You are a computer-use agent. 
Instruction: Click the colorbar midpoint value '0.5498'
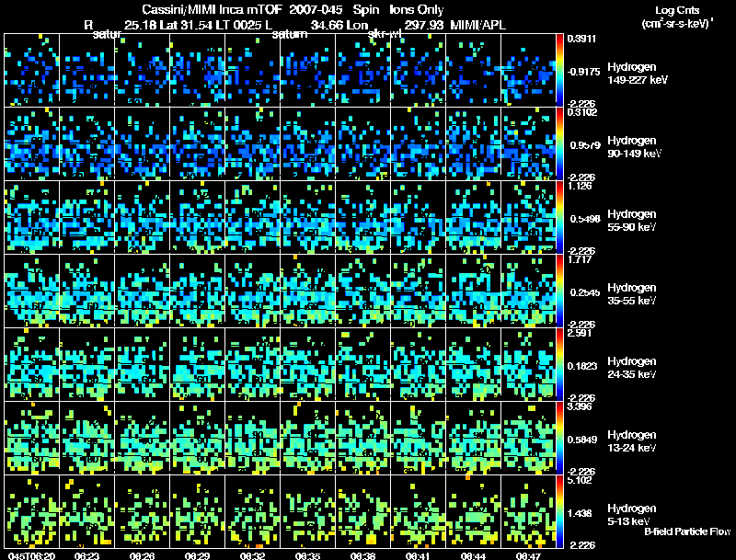click(x=585, y=219)
